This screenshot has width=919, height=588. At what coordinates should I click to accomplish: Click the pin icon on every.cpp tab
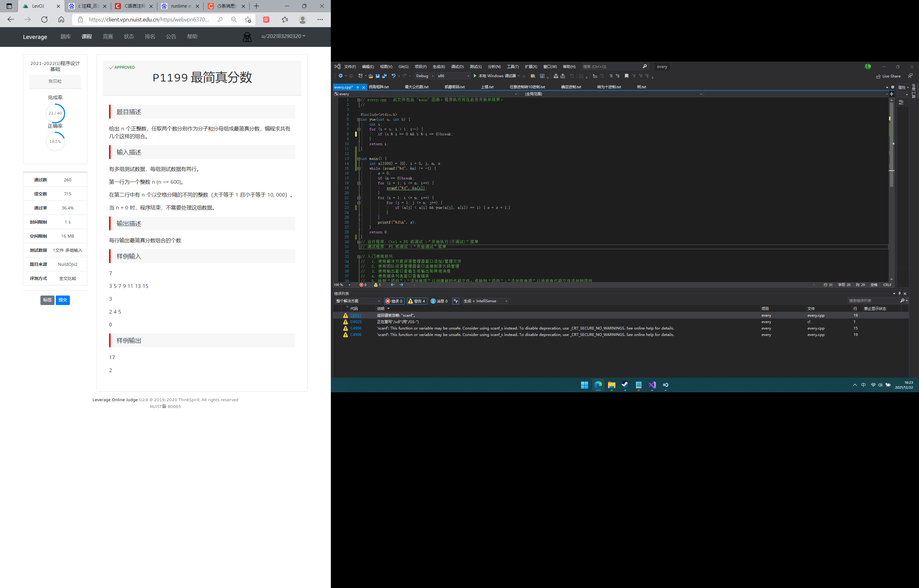tap(358, 87)
